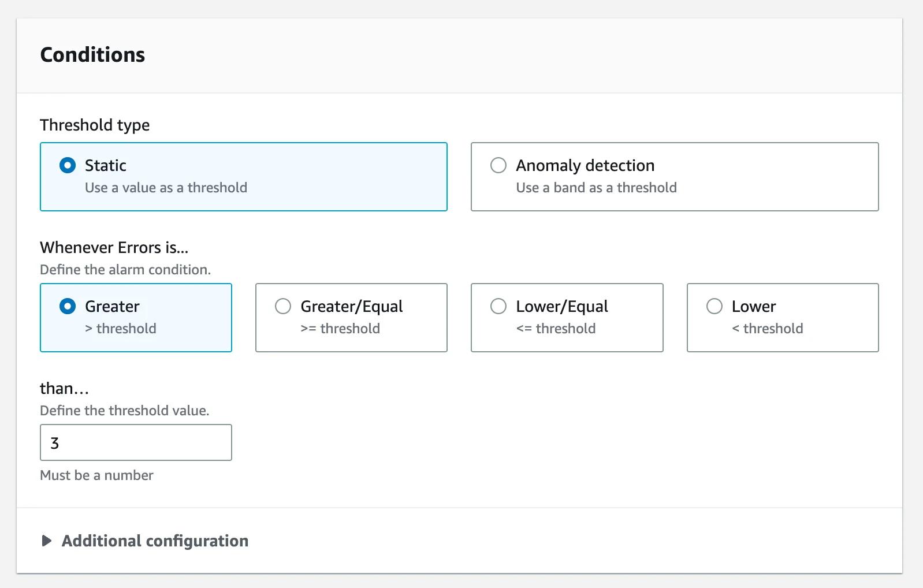
Task: Pick the Greater/Equal radio button
Action: click(283, 307)
